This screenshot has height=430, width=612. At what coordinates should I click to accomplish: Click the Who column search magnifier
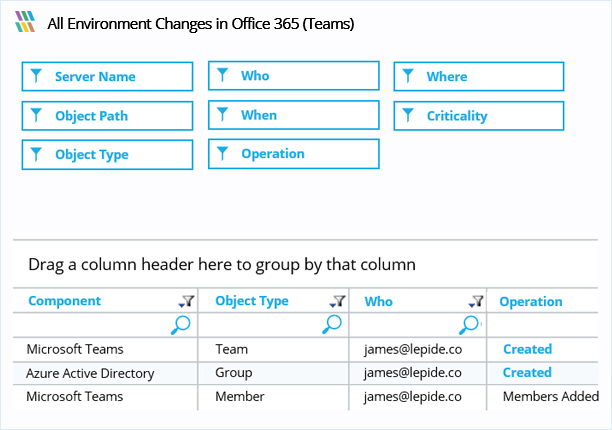tap(469, 325)
